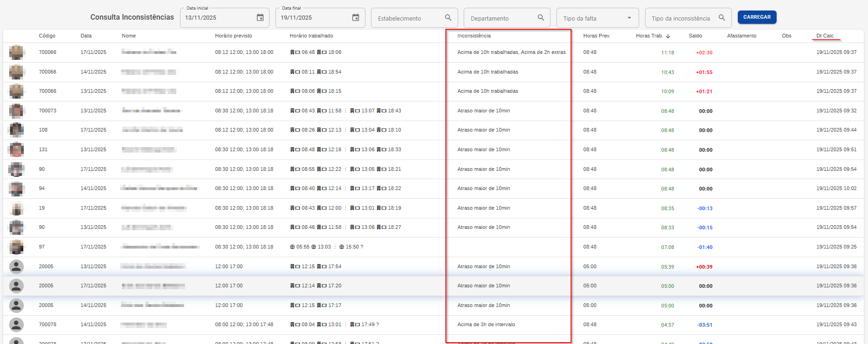Click avatar photo of code 94 row
868x344 pixels.
(x=16, y=189)
